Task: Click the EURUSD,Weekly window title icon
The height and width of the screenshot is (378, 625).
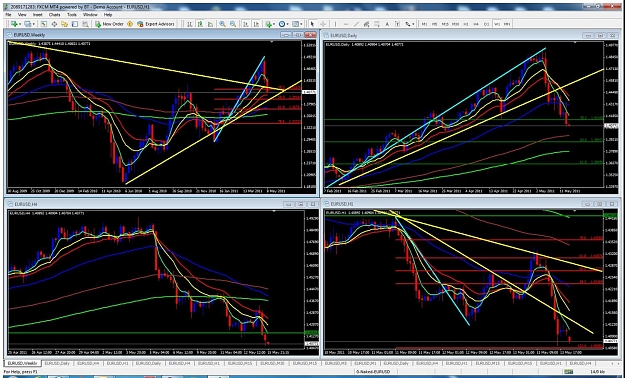Action: coord(10,35)
